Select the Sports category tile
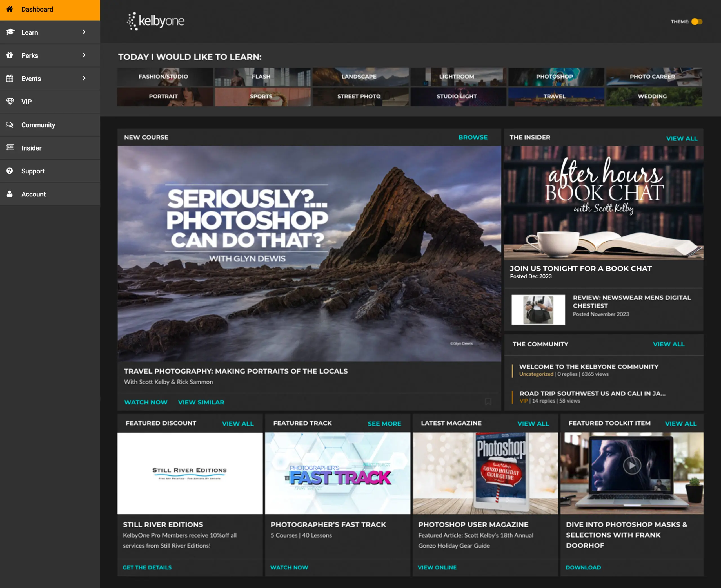 point(262,97)
